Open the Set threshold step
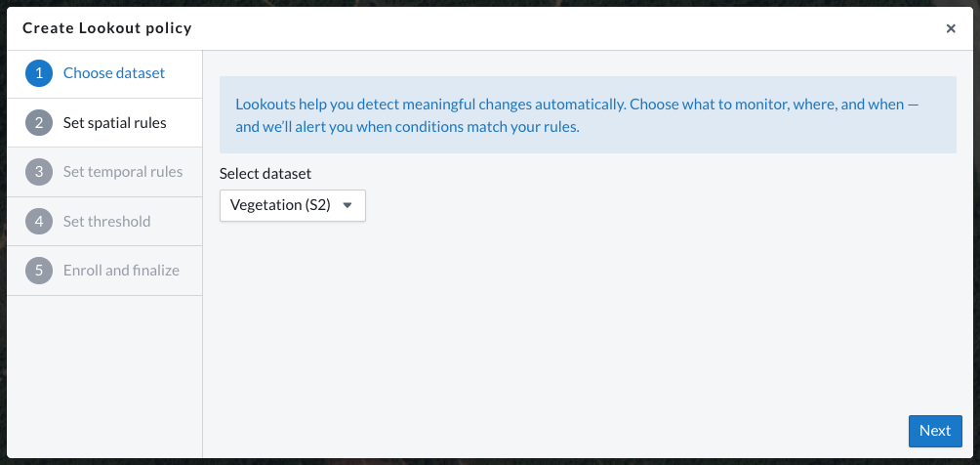 coord(106,222)
